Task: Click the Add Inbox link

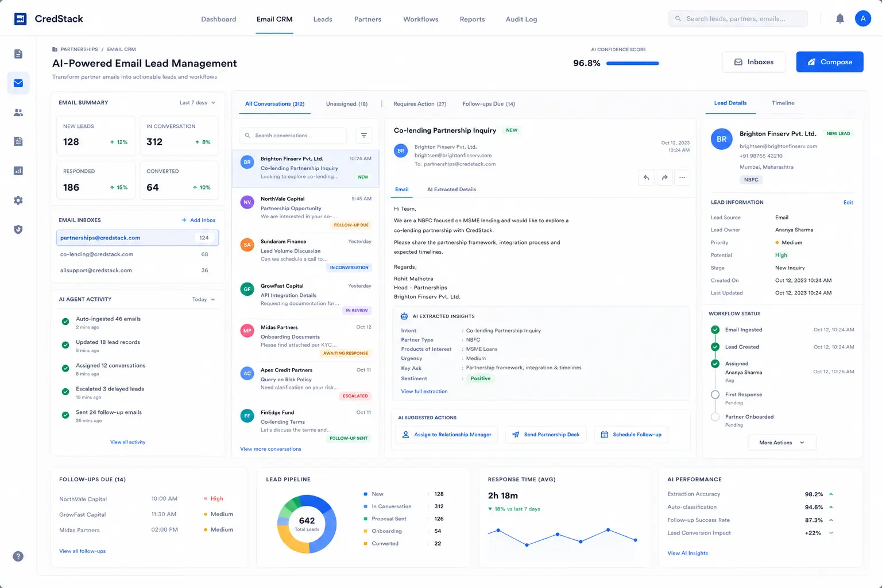Action: pos(198,220)
